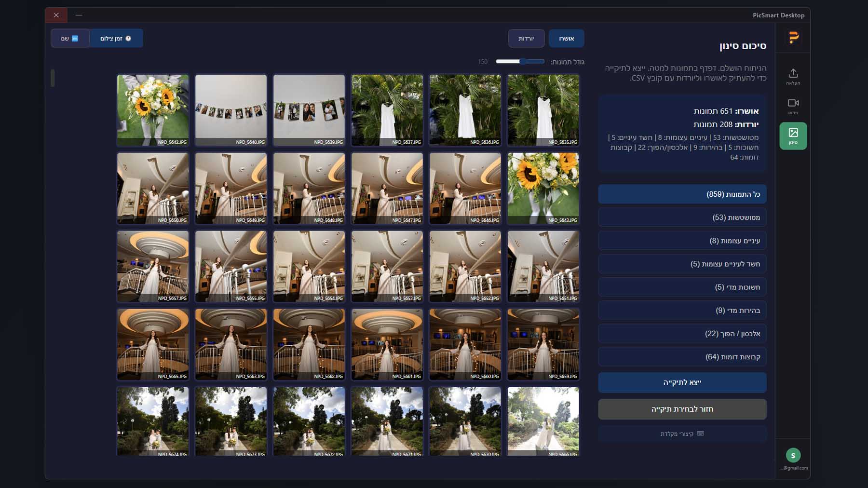Image resolution: width=868 pixels, height=488 pixels.
Task: Switch to the rejected (יורדות) tab
Action: point(526,39)
